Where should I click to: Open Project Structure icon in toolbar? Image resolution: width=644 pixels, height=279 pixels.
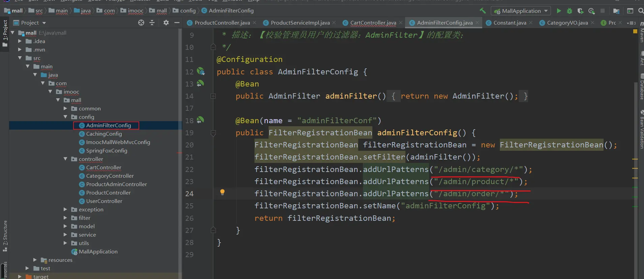(x=616, y=11)
